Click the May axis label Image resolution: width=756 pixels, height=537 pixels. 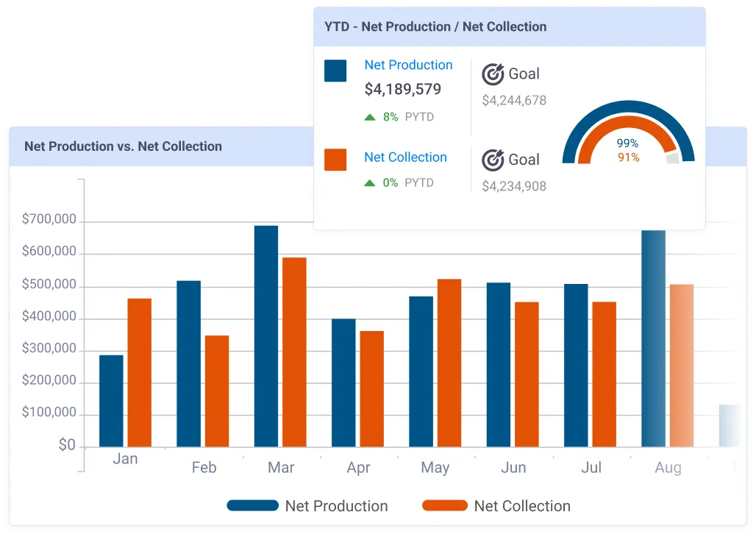tap(435, 468)
